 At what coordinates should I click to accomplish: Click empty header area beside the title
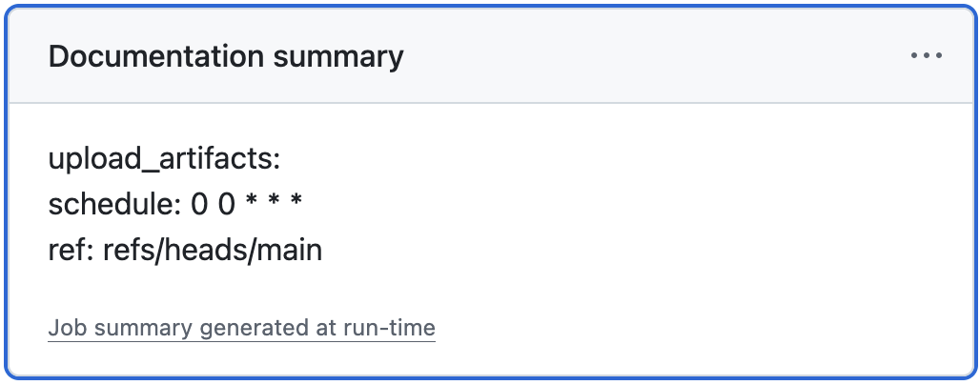[648, 57]
